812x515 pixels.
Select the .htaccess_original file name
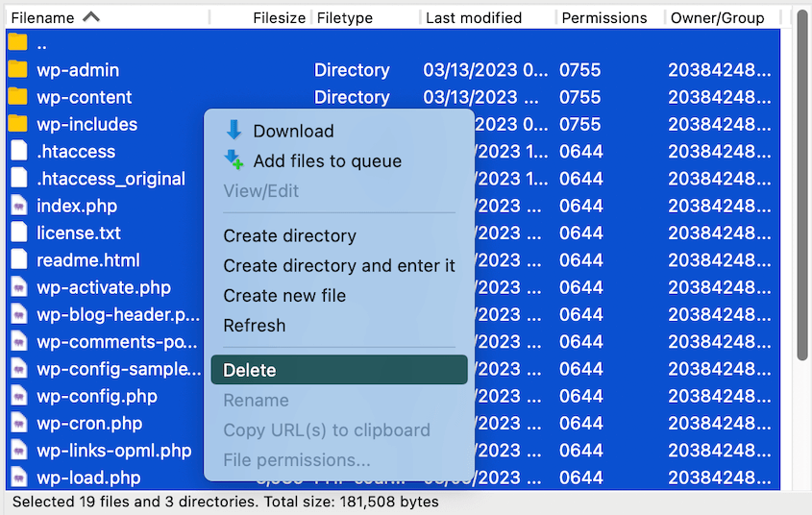(111, 179)
